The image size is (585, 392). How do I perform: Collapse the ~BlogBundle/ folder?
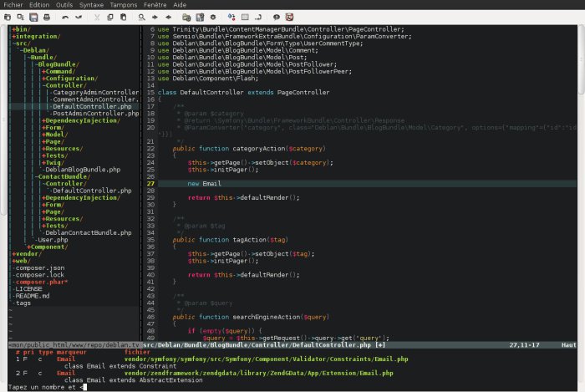pyautogui.click(x=57, y=64)
